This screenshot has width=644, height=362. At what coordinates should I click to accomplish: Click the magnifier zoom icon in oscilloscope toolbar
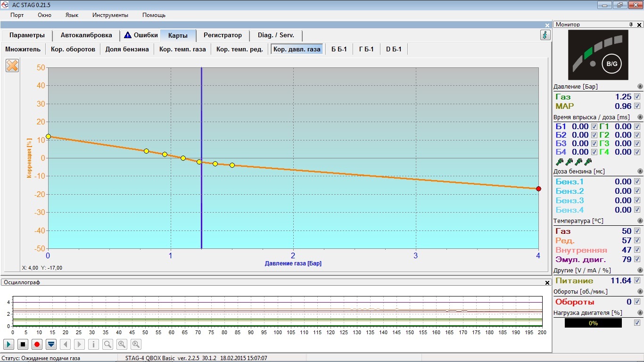click(x=107, y=344)
